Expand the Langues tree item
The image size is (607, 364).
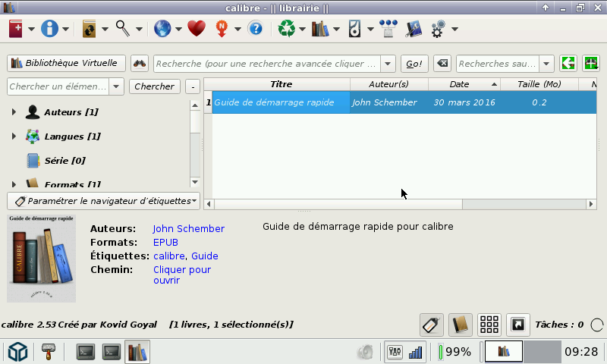(x=14, y=136)
